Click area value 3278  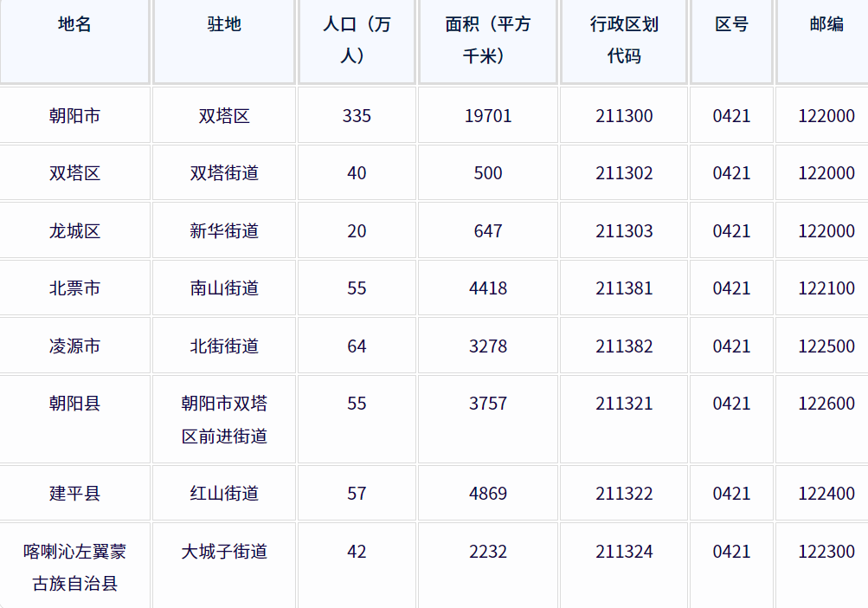point(488,346)
